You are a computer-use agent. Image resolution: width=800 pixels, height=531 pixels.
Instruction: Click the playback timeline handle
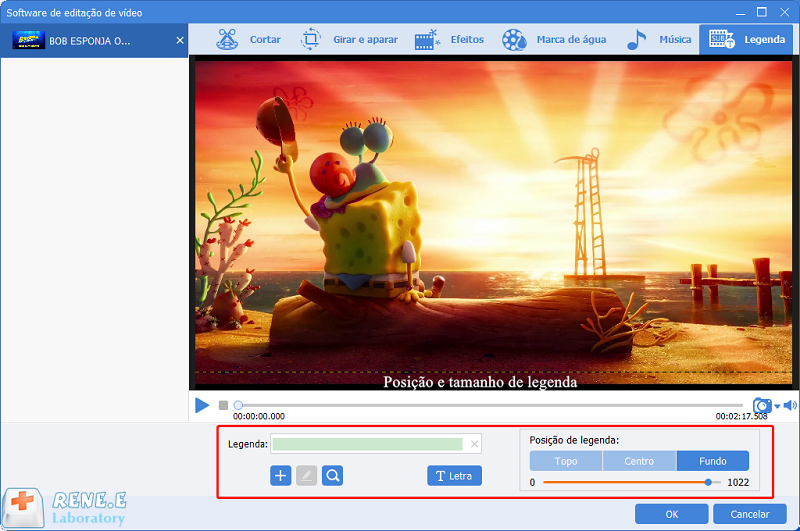pos(238,405)
